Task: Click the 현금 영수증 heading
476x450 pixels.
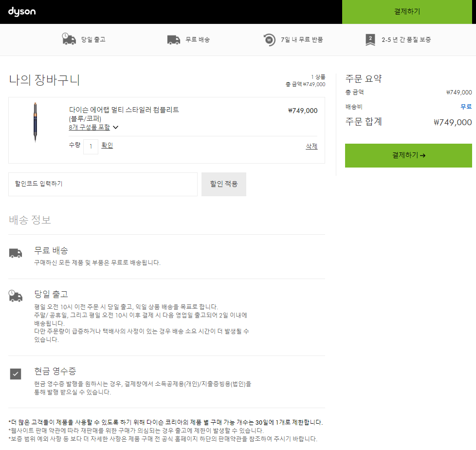Action: pos(55,371)
